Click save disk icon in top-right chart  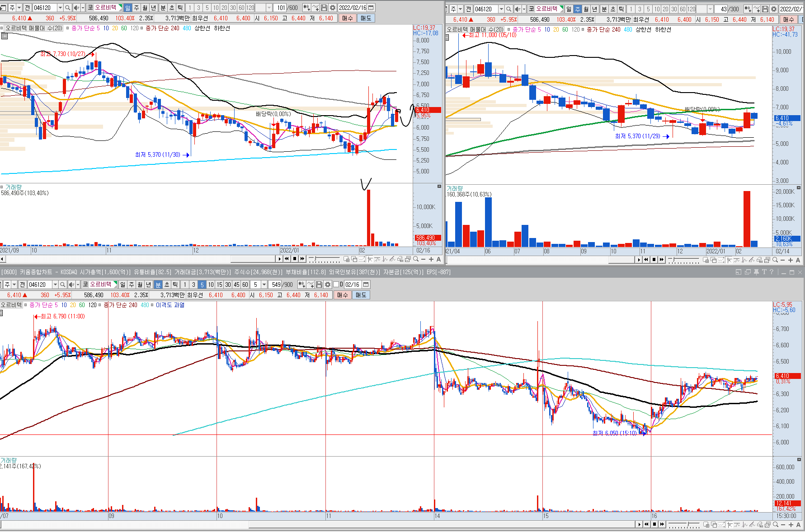[765, 9]
